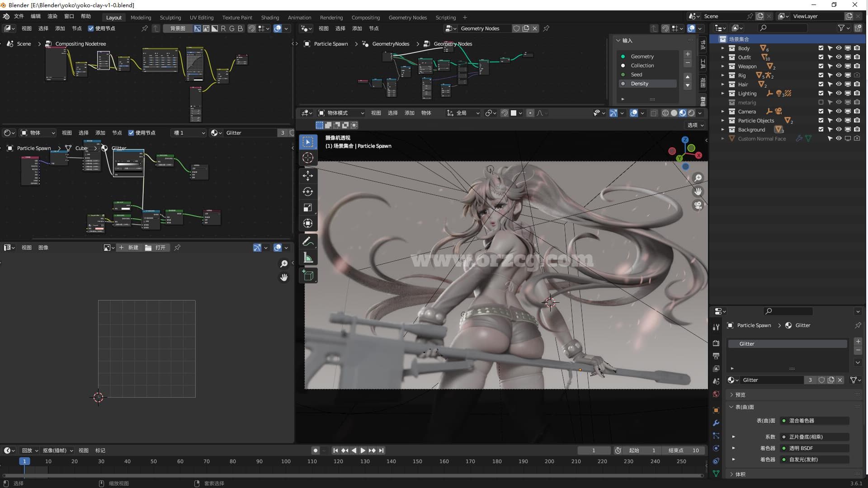Expand the Body collection
868x488 pixels.
point(722,48)
